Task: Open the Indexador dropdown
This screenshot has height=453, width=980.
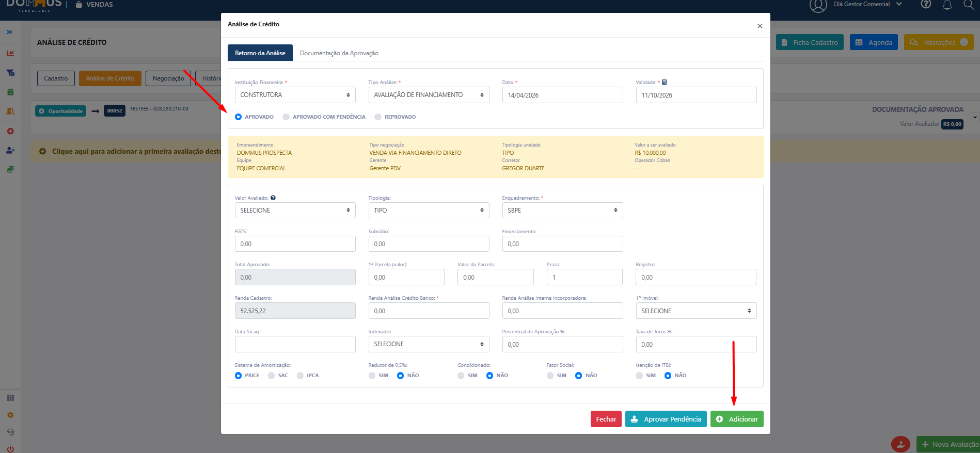Action: 428,344
